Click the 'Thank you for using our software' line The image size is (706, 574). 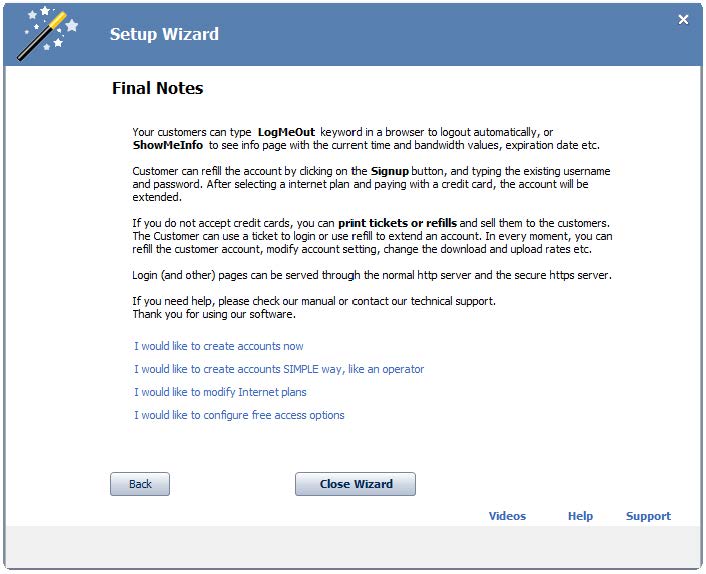[214, 314]
